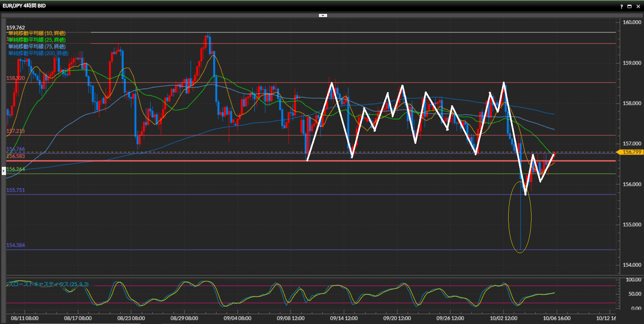Select the 25-period moving average label

(x=37, y=40)
